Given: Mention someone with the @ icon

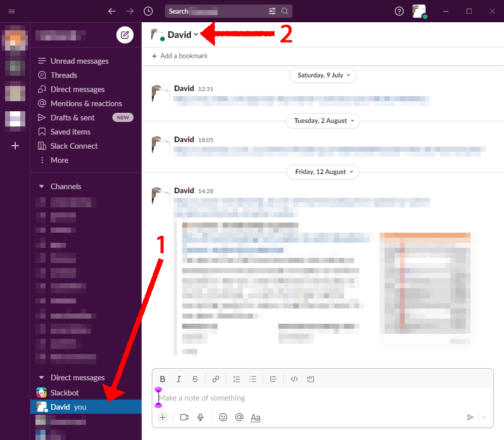Looking at the screenshot, I should click(239, 418).
